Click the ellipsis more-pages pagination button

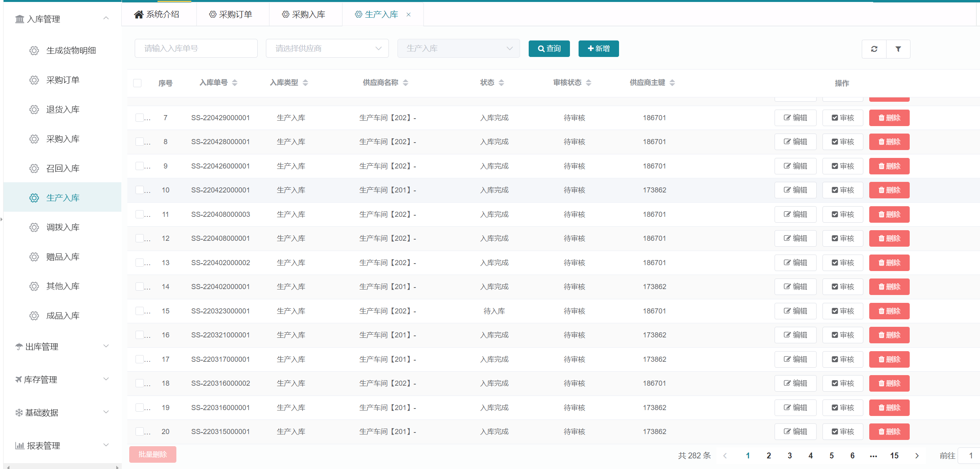[874, 456]
